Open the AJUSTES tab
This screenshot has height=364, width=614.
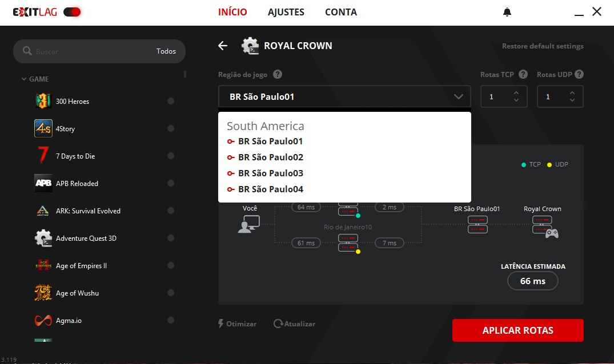[x=286, y=12]
